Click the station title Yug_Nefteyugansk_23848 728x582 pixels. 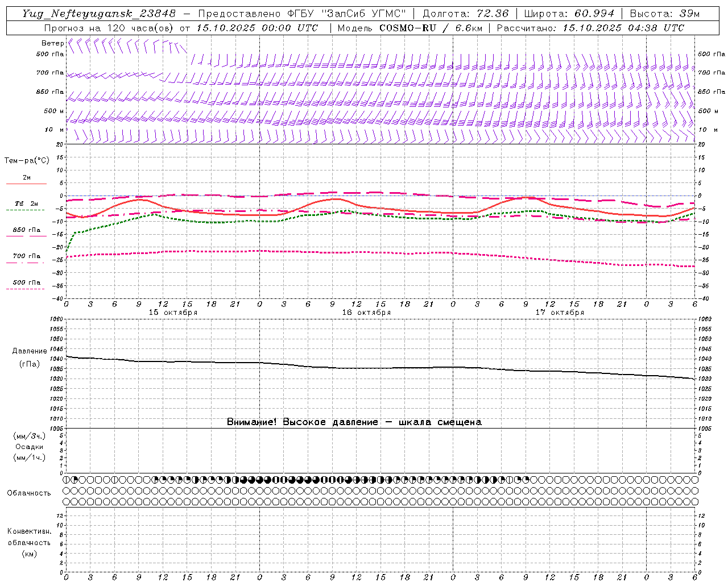click(100, 14)
